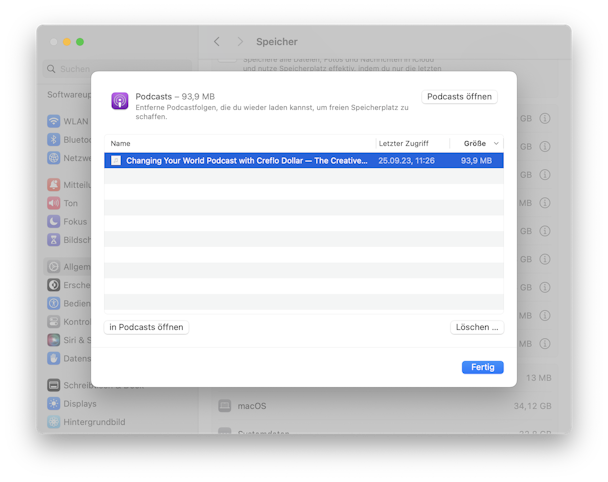608x482 pixels.
Task: Open Schreibtisch & Dock icon in sidebar
Action: (x=54, y=385)
